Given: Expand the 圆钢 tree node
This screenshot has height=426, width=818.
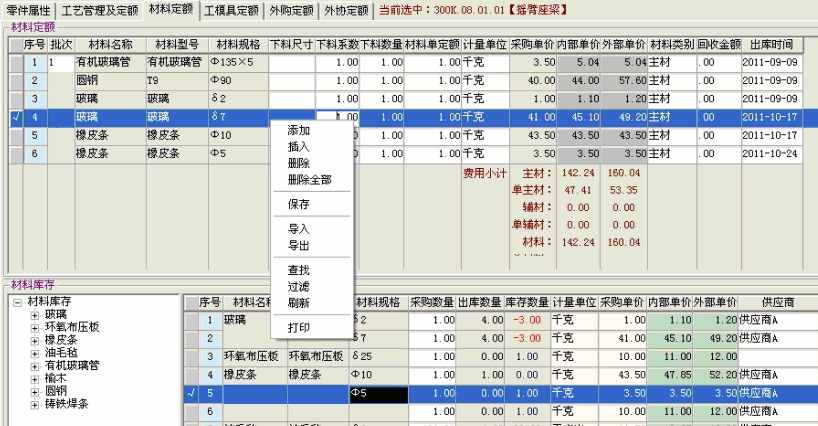Looking at the screenshot, I should 35,392.
